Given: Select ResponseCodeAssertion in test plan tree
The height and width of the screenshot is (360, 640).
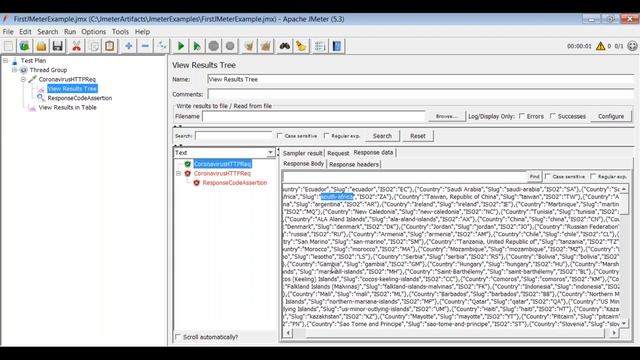Looking at the screenshot, I should point(80,98).
